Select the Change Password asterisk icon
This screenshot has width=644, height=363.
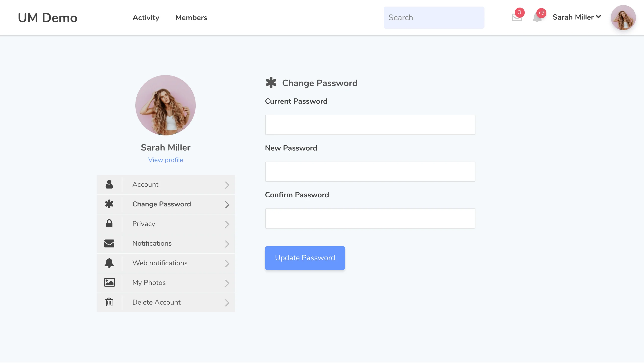(x=109, y=204)
